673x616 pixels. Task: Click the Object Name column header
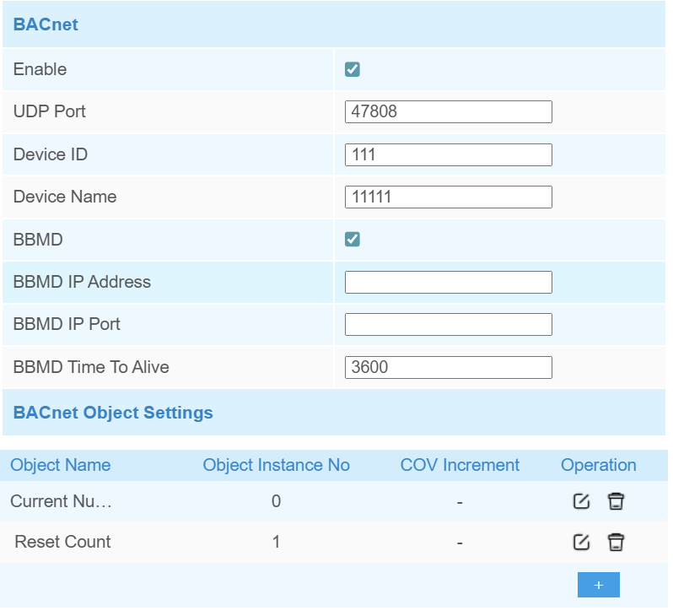click(61, 465)
